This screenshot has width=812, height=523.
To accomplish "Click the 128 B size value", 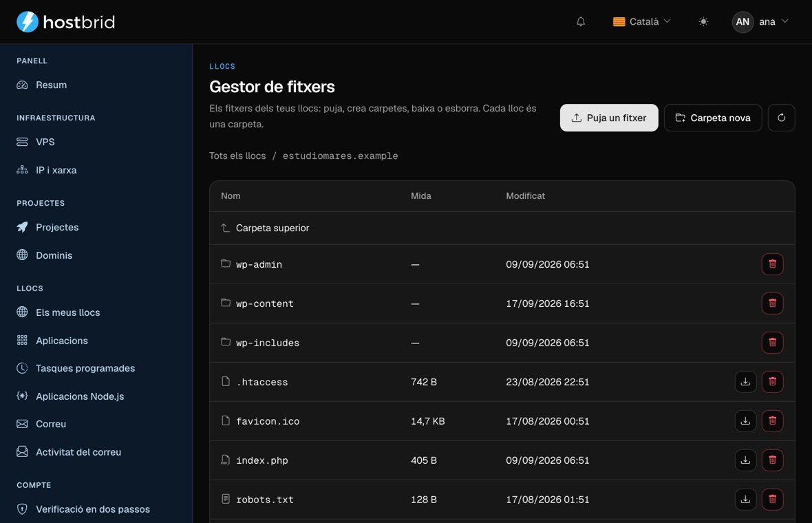I will [424, 499].
